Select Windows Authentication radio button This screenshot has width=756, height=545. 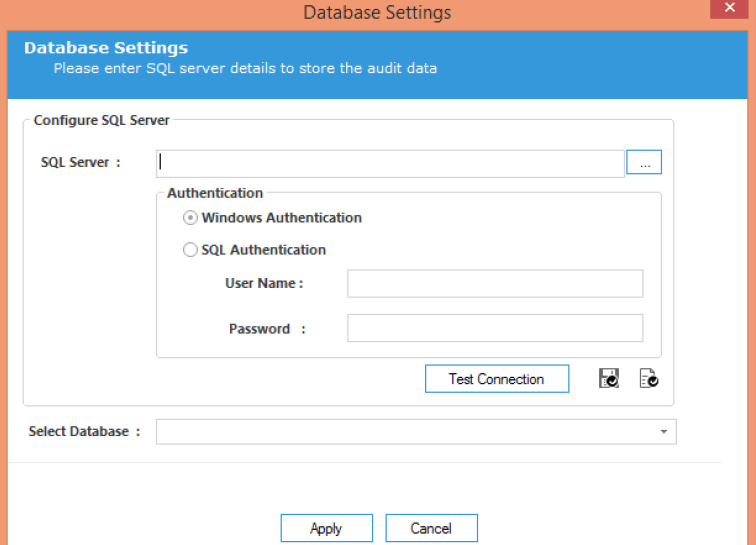190,218
